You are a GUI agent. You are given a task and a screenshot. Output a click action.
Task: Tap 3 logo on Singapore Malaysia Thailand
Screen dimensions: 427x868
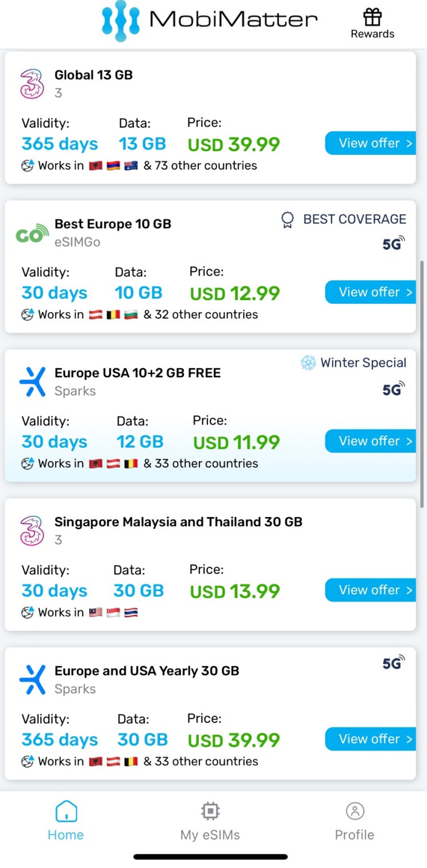(32, 530)
